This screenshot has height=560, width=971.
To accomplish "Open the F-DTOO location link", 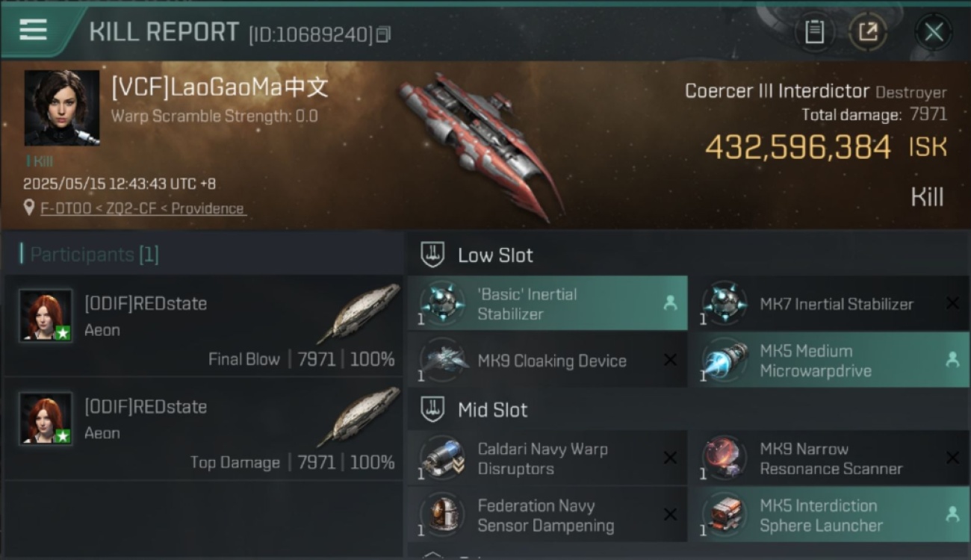I will 143,208.
